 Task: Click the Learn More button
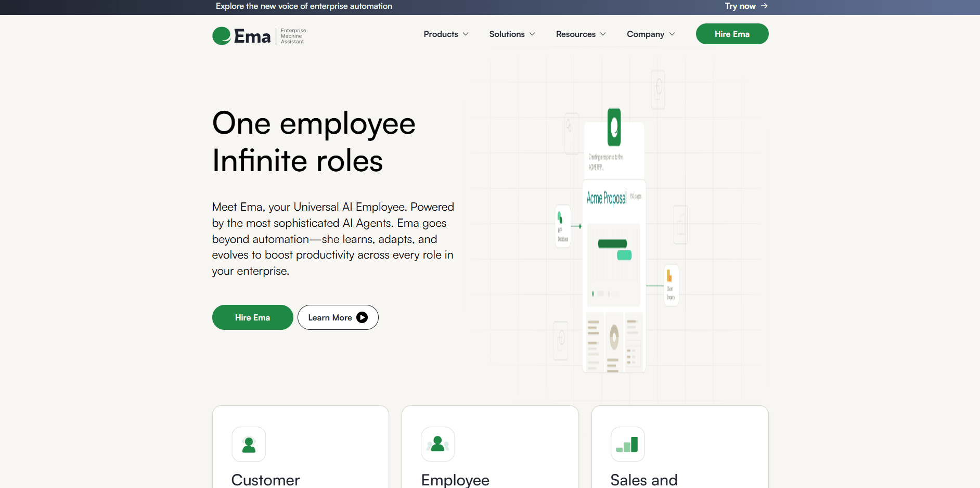coord(338,317)
